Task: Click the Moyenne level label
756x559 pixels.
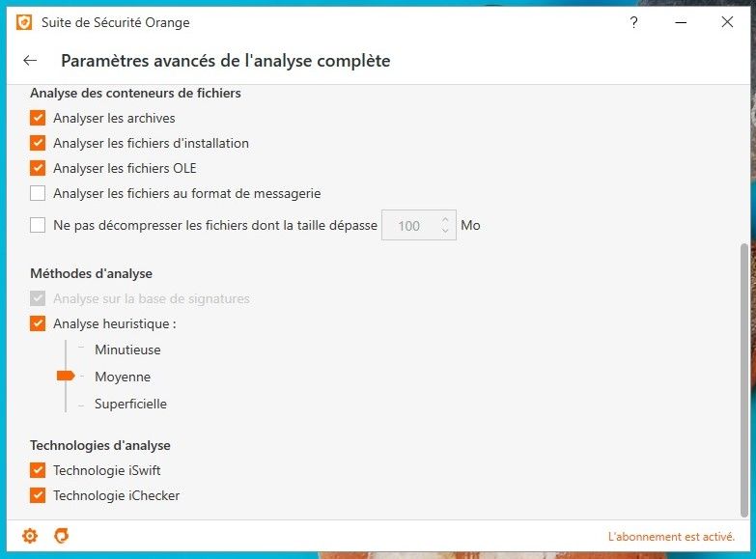Action: click(x=123, y=377)
